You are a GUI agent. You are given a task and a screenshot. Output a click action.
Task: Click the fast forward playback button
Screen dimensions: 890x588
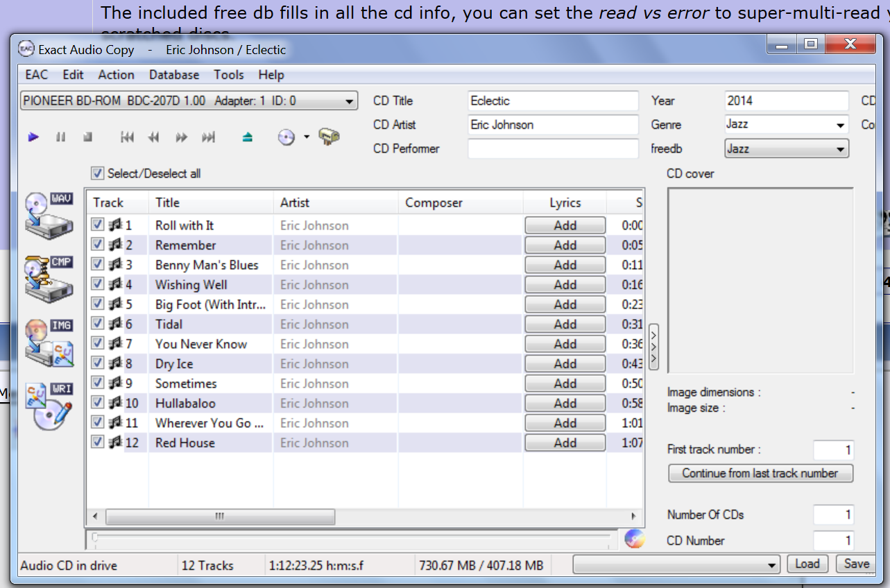(x=181, y=137)
